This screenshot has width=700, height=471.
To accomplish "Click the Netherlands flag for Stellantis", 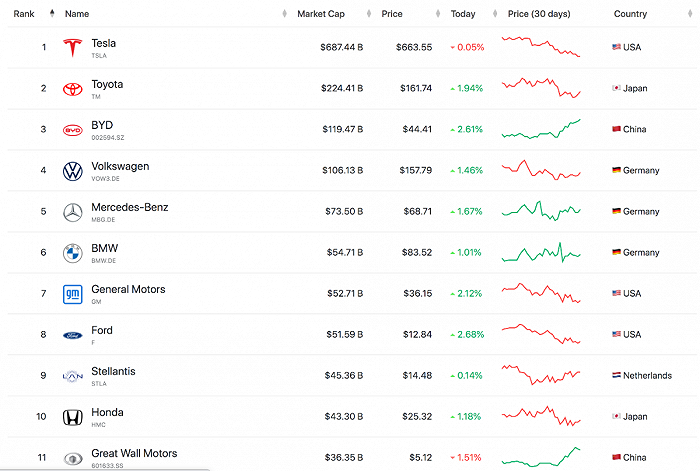I will (616, 376).
